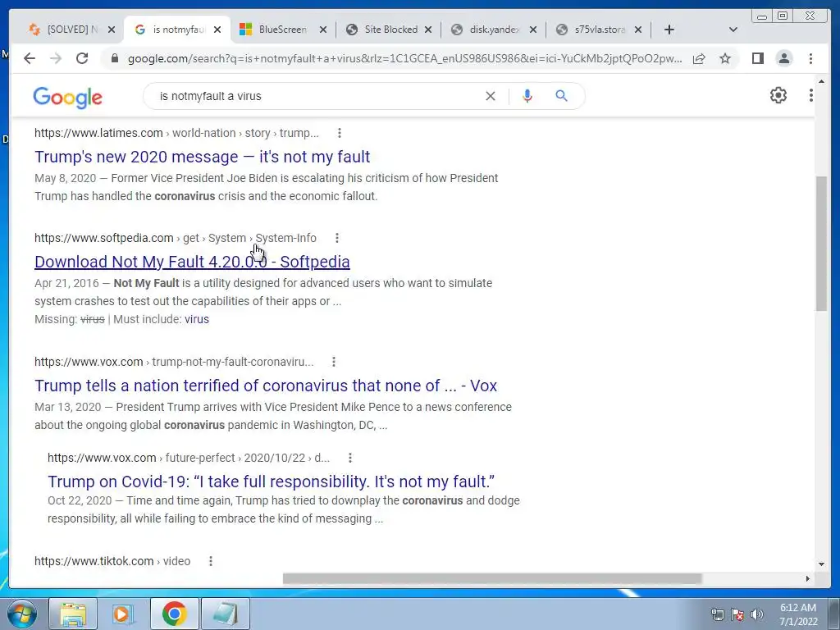
Task: Click the forward navigation arrow
Action: click(x=56, y=58)
